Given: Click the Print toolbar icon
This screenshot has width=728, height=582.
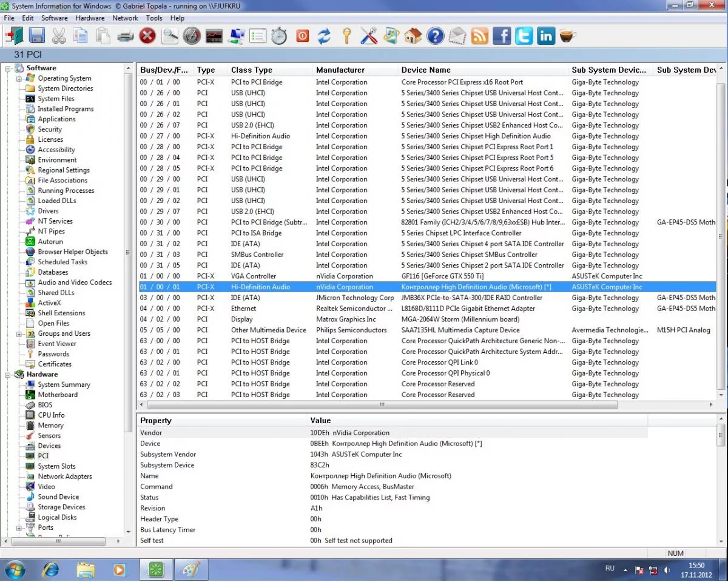Looking at the screenshot, I should 125,36.
